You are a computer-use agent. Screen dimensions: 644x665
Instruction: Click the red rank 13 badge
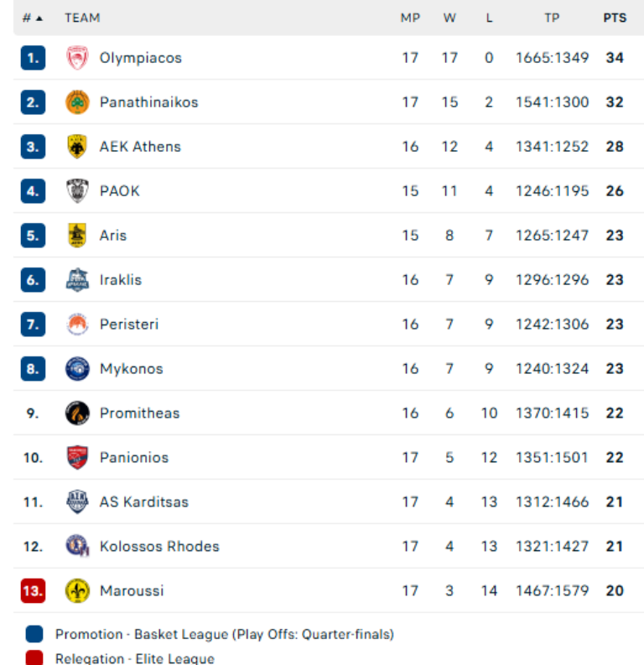(33, 591)
